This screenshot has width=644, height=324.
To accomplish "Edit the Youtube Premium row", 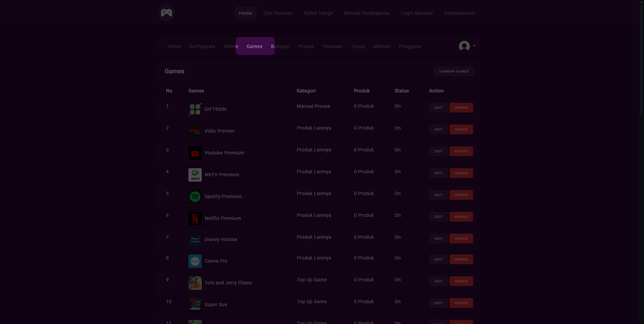I will tap(439, 151).
